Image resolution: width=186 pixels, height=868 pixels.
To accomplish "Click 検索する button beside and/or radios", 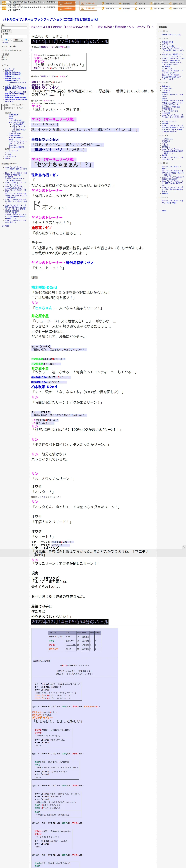I will (18, 40).
